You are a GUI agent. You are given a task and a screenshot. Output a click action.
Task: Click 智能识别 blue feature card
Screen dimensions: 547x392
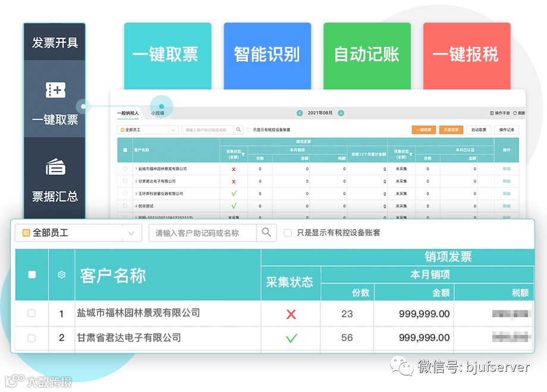267,56
